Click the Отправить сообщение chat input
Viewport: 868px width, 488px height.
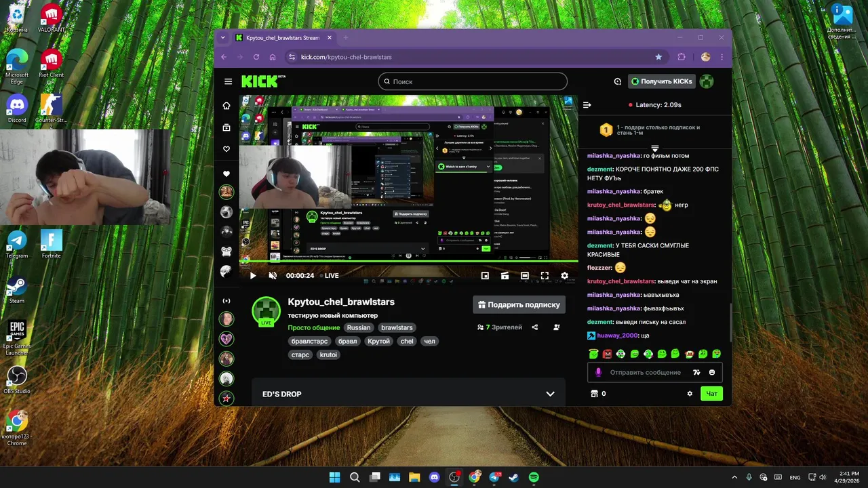646,372
